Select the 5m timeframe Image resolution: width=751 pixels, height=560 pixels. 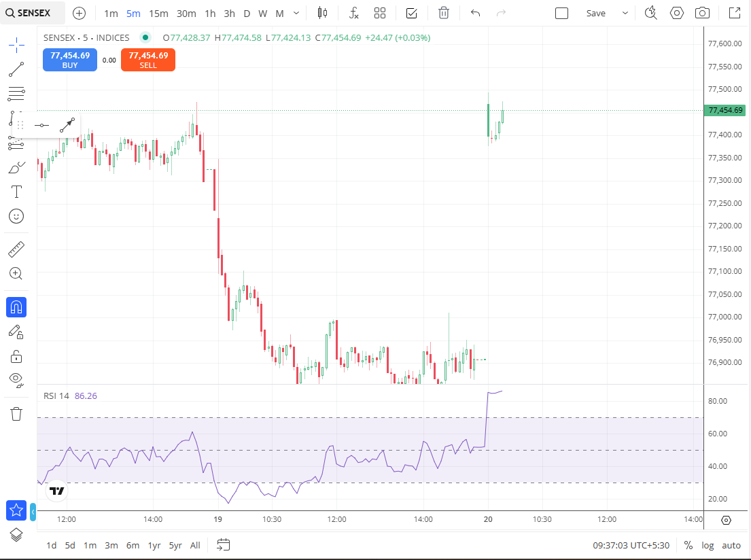tap(133, 14)
